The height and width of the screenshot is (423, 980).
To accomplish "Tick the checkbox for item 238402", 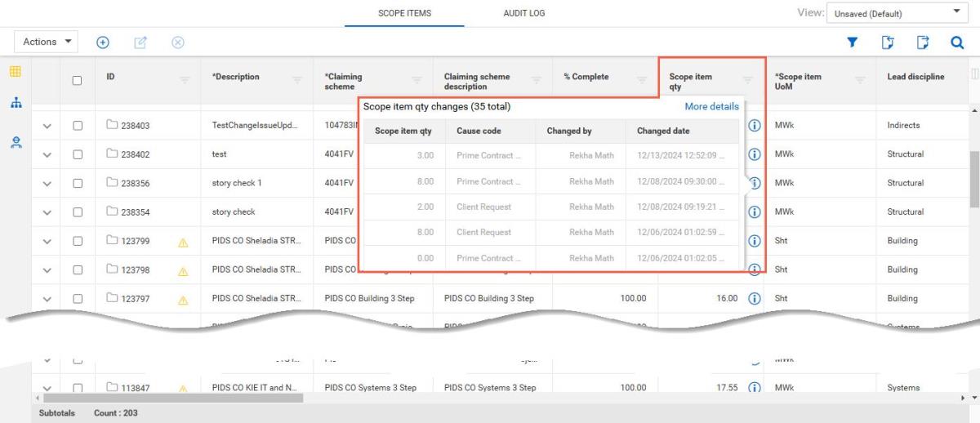I will coord(78,154).
